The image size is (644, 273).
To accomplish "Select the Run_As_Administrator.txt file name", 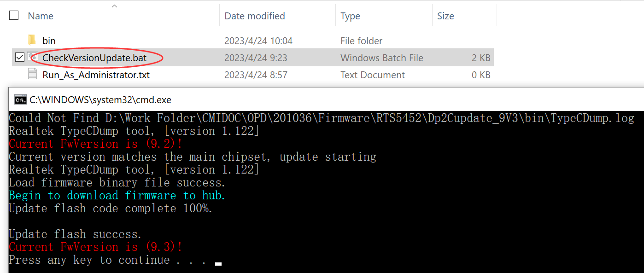I will [96, 75].
